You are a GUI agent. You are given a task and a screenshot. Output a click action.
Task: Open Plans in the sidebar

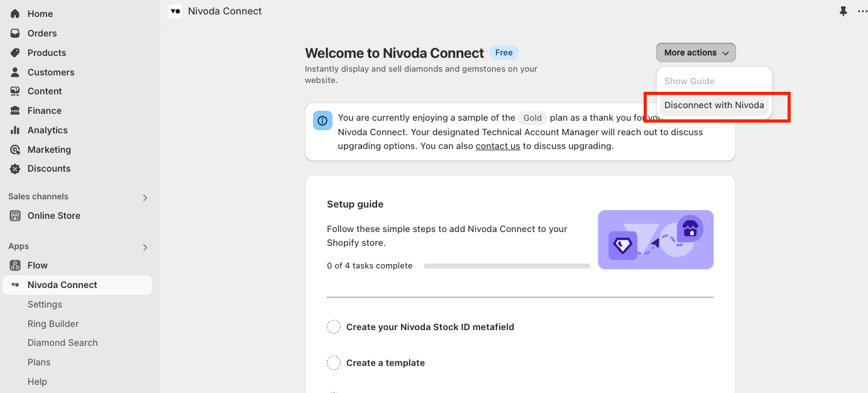[39, 362]
